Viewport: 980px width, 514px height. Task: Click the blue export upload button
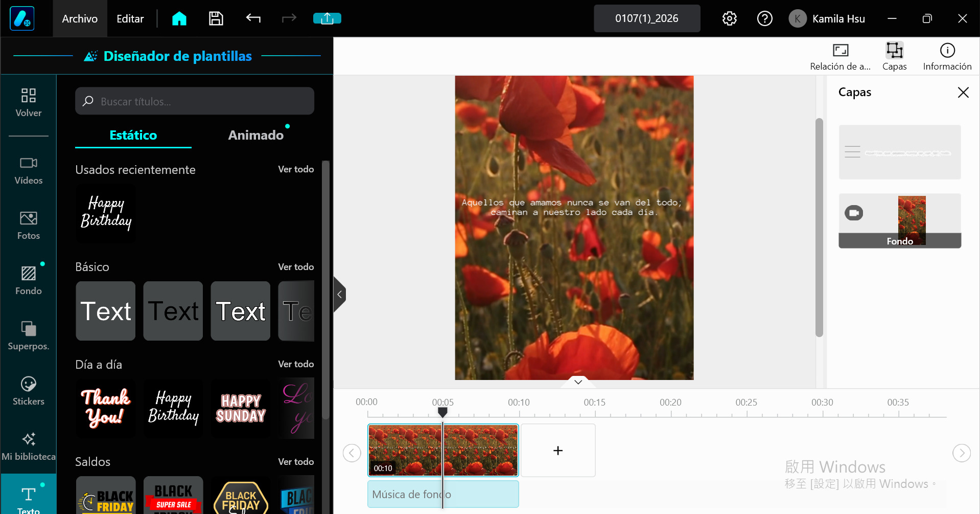(327, 19)
